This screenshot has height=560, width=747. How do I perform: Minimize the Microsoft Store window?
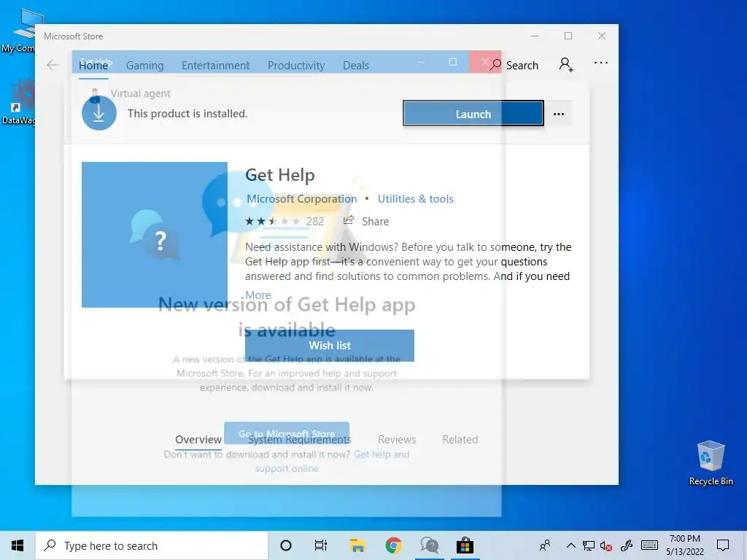[535, 36]
